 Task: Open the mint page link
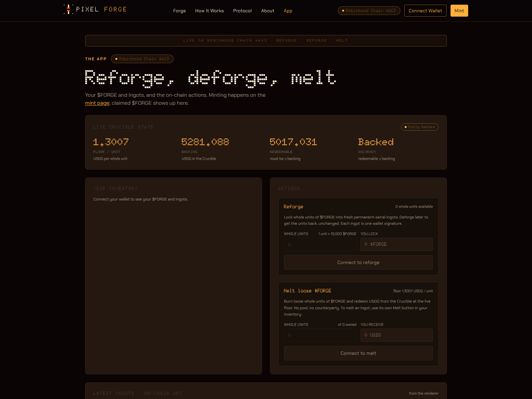pos(97,103)
